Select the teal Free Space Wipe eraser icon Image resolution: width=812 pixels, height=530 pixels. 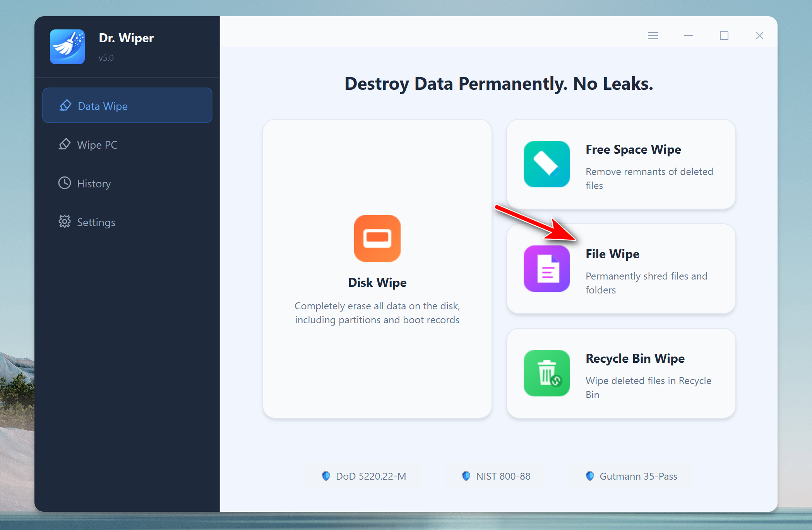tap(547, 164)
